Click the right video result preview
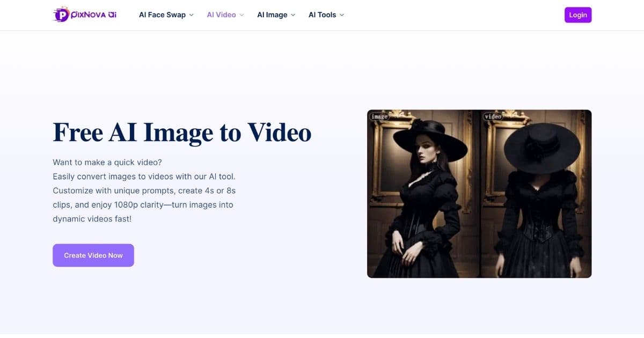 (535, 193)
